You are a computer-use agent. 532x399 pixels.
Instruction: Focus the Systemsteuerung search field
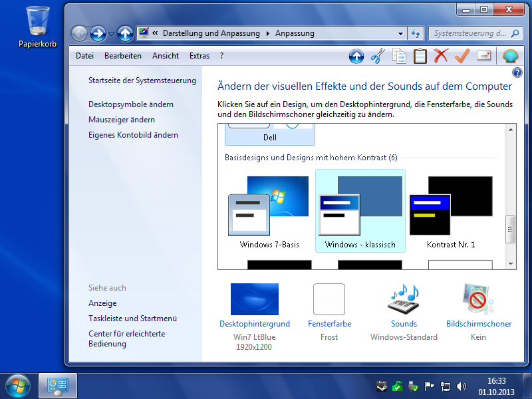click(x=469, y=33)
